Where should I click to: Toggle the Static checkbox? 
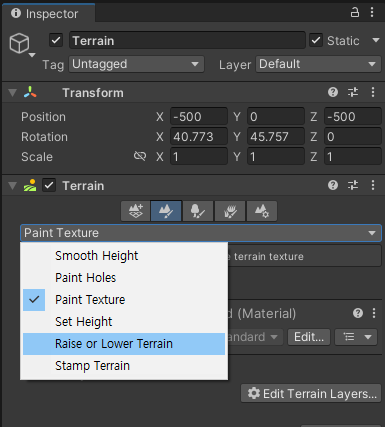click(x=316, y=40)
